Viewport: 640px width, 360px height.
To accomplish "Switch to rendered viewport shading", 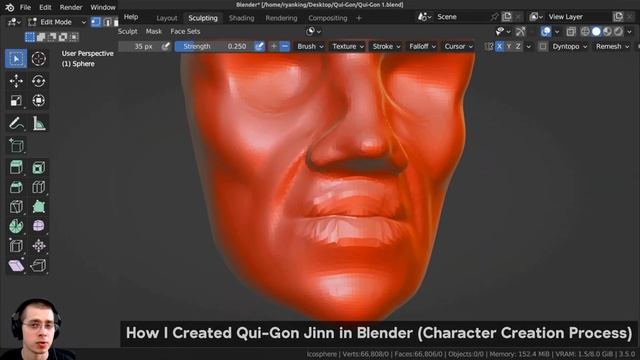I will point(618,31).
